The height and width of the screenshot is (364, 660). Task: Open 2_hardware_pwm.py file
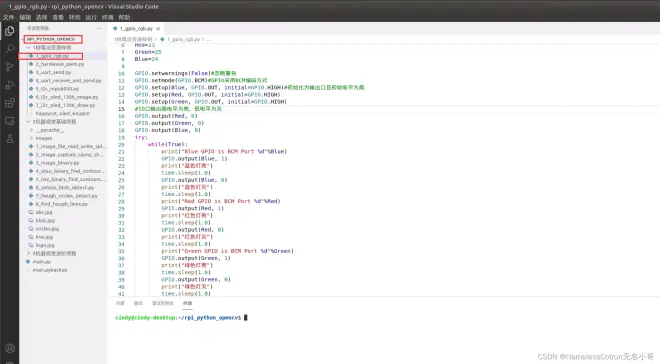60,64
